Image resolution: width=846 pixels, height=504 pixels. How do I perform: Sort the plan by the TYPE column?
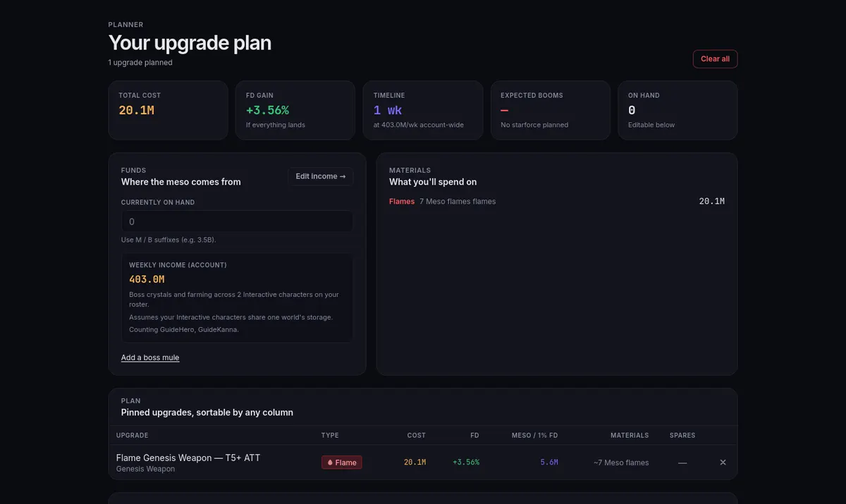click(x=330, y=436)
